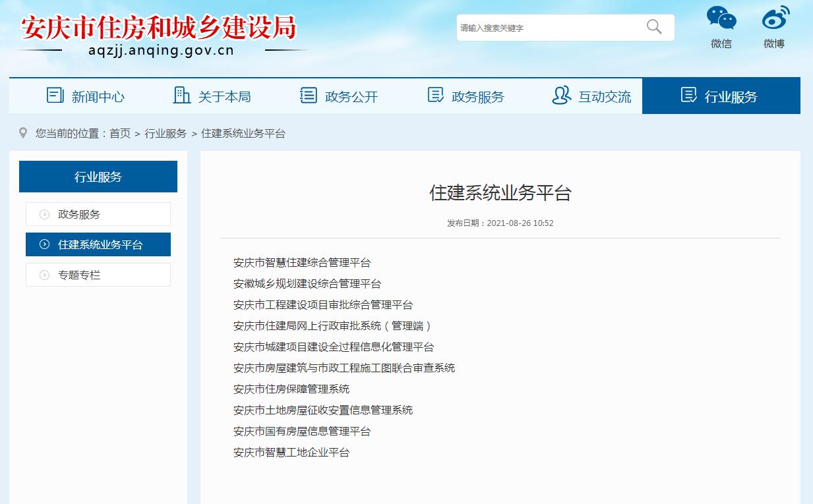Image resolution: width=813 pixels, height=504 pixels.
Task: Click the search magnifier icon
Action: coord(654,27)
